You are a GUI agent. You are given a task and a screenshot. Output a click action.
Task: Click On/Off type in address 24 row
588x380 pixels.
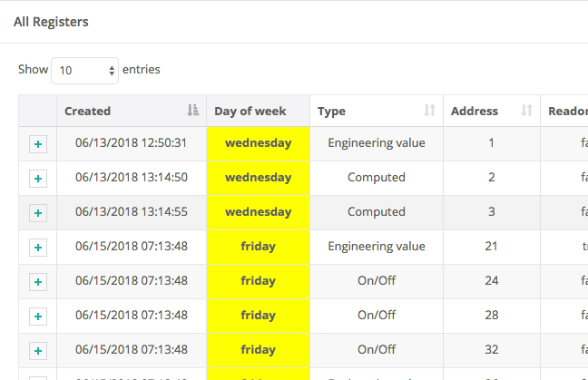(377, 280)
